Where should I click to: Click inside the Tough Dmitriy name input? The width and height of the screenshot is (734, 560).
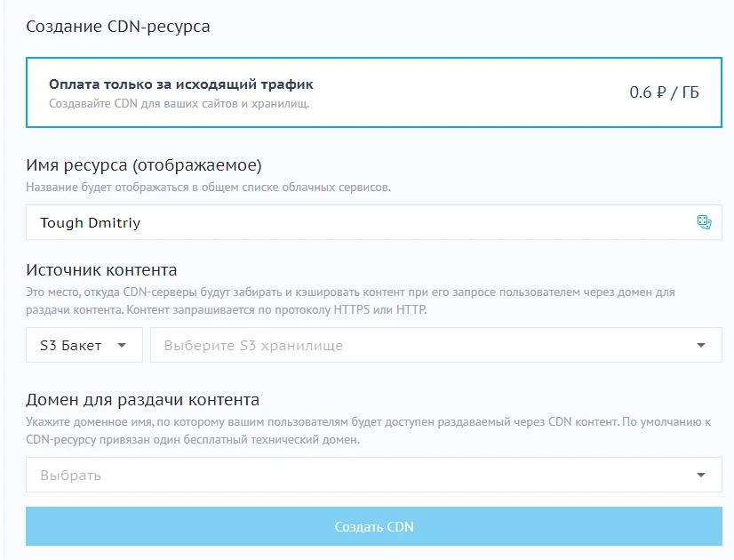pyautogui.click(x=267, y=222)
